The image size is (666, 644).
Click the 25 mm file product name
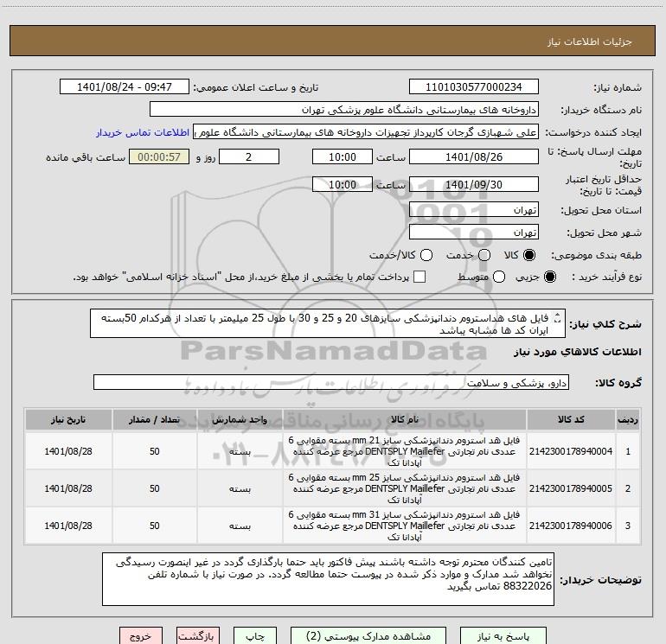(x=405, y=488)
